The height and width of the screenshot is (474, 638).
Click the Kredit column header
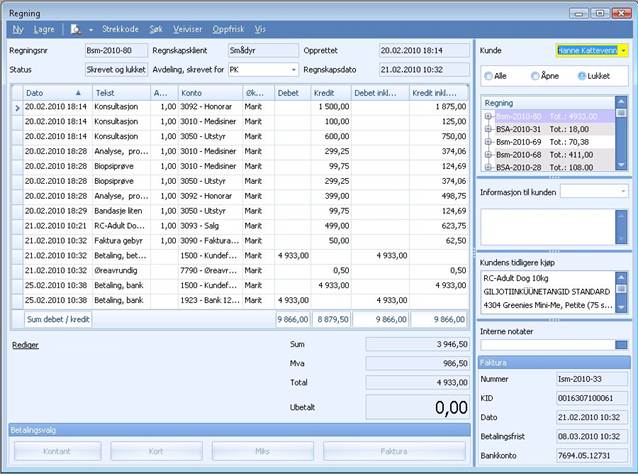pos(330,93)
